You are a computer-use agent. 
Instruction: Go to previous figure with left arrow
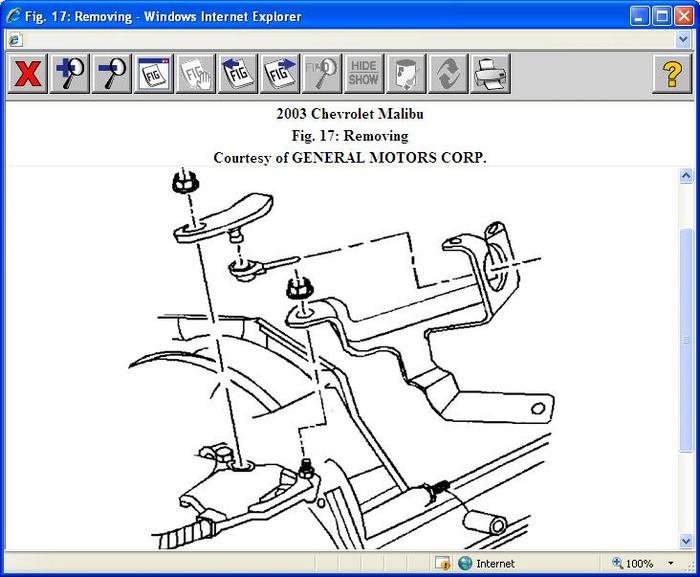[x=238, y=73]
